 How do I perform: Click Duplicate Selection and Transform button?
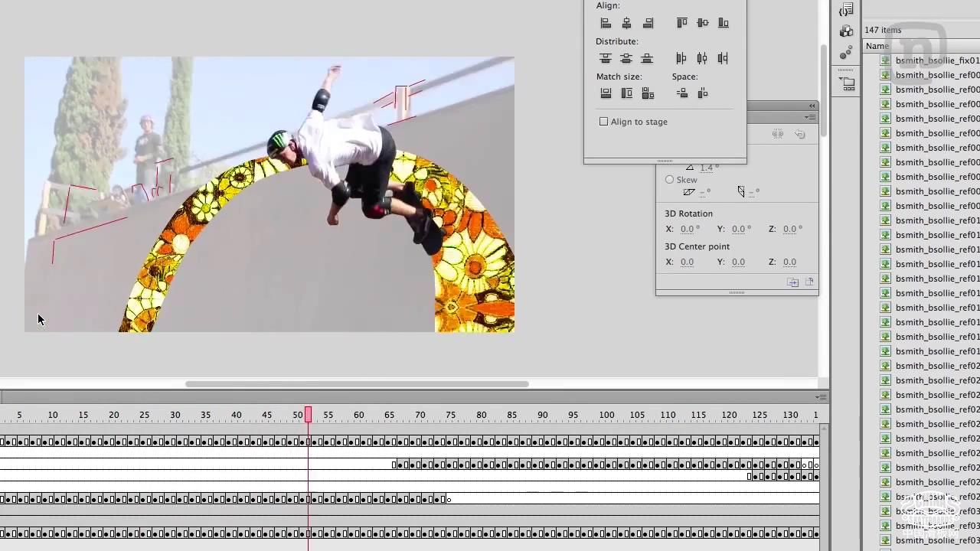793,282
